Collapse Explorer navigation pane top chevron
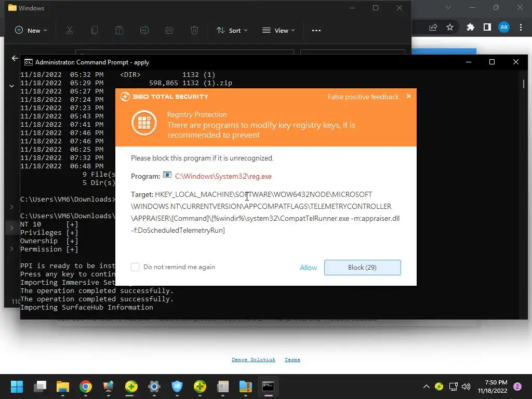532x399 pixels. (x=11, y=86)
